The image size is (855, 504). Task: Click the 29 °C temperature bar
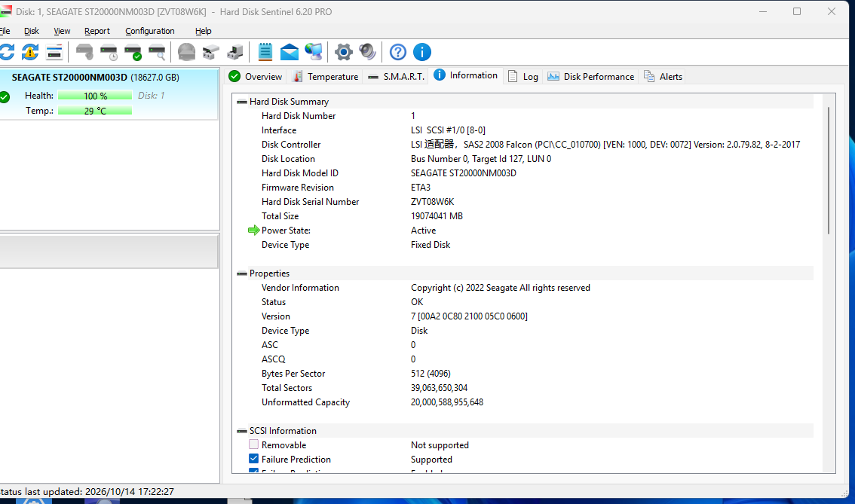pos(95,111)
